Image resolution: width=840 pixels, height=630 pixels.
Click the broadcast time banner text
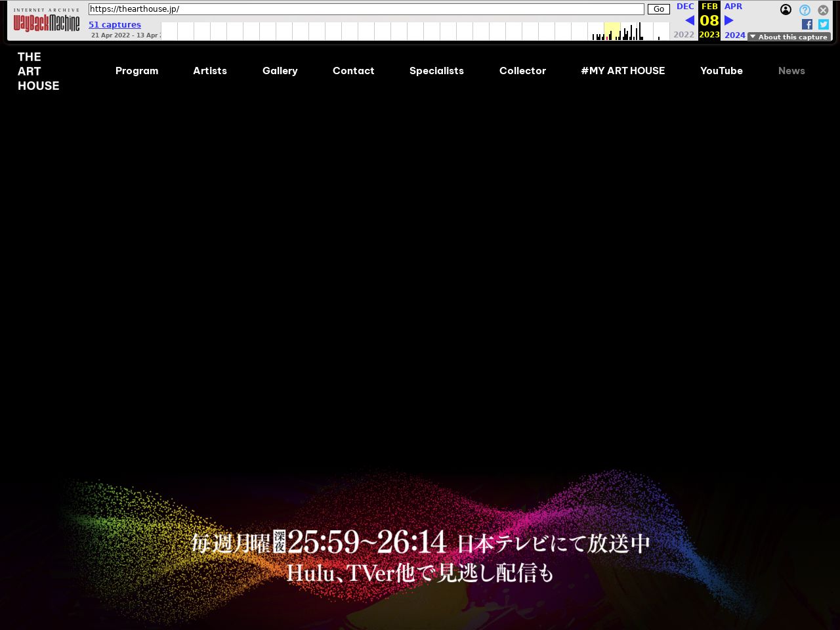point(420,543)
